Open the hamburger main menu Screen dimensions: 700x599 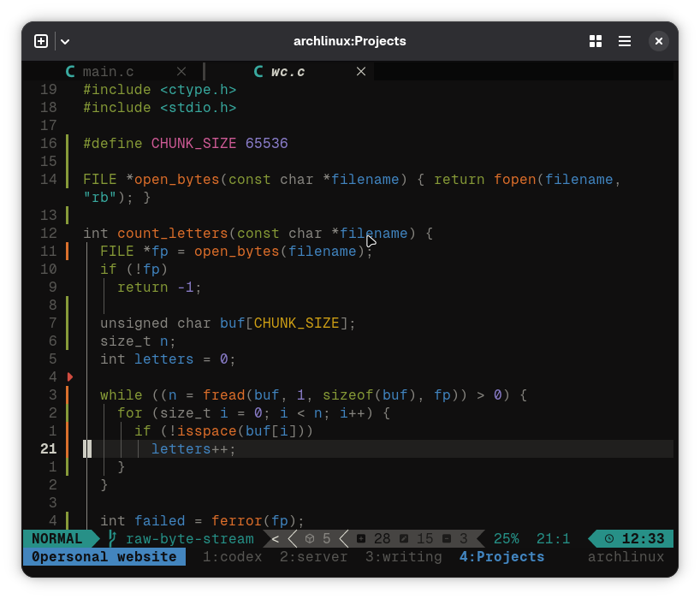click(625, 42)
